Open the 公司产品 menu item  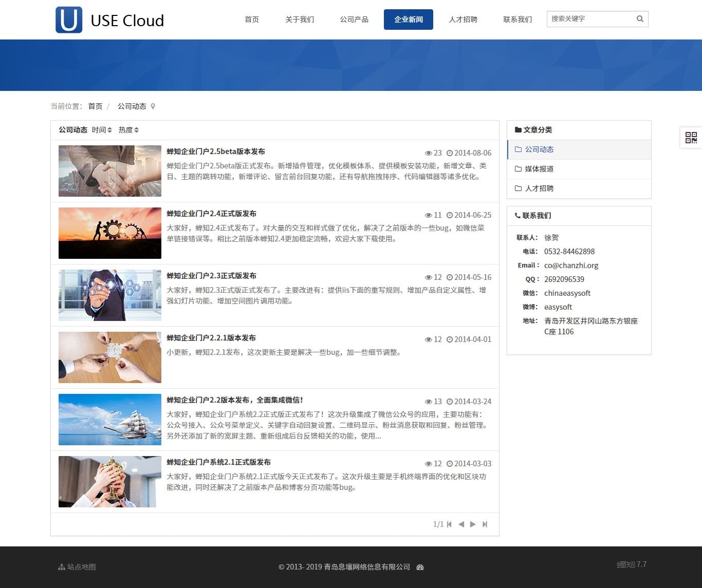(354, 20)
